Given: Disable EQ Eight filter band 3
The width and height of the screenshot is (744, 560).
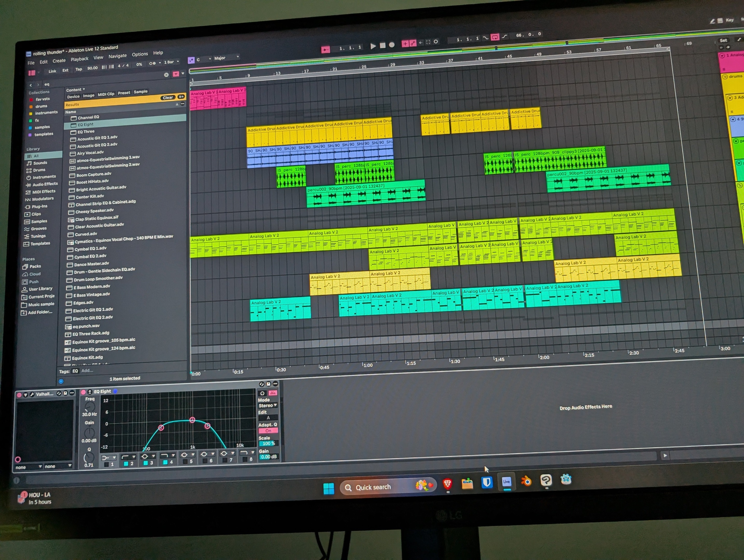Looking at the screenshot, I should [146, 463].
